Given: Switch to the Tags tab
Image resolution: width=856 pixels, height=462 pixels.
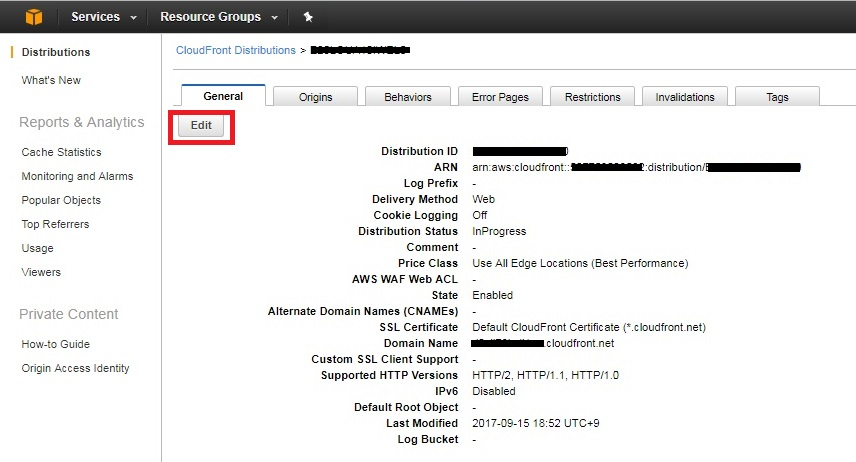Looking at the screenshot, I should tap(777, 97).
